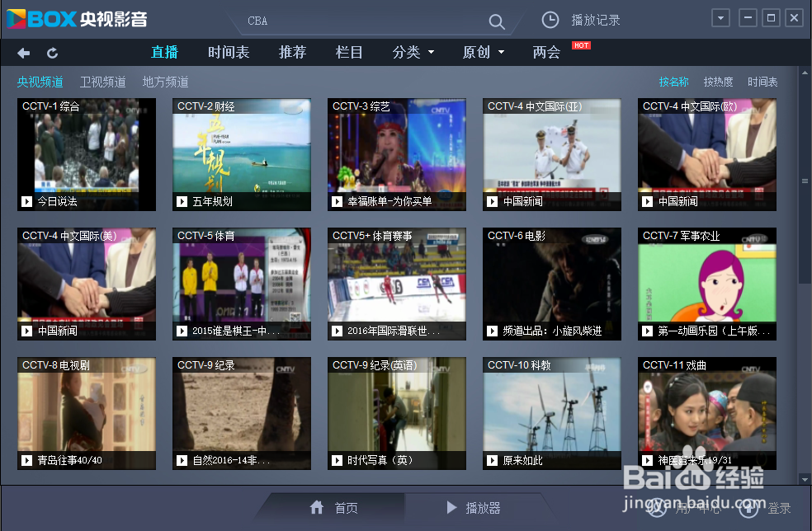Click the search magnifier icon

(x=496, y=21)
